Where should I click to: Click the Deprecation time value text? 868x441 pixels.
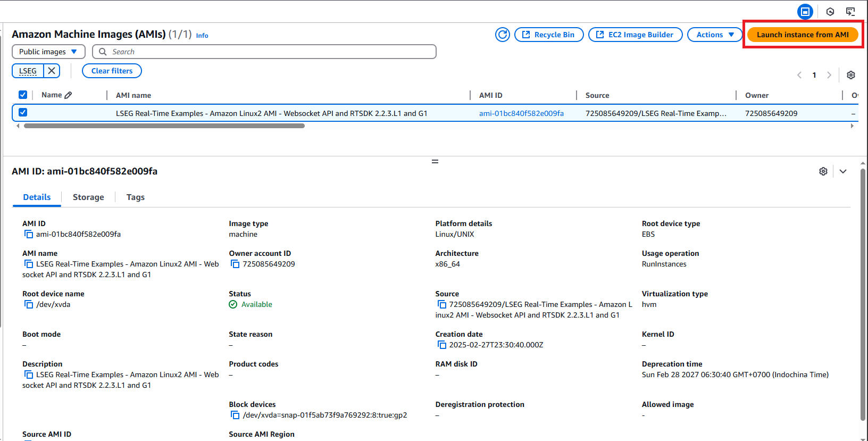[x=735, y=375]
